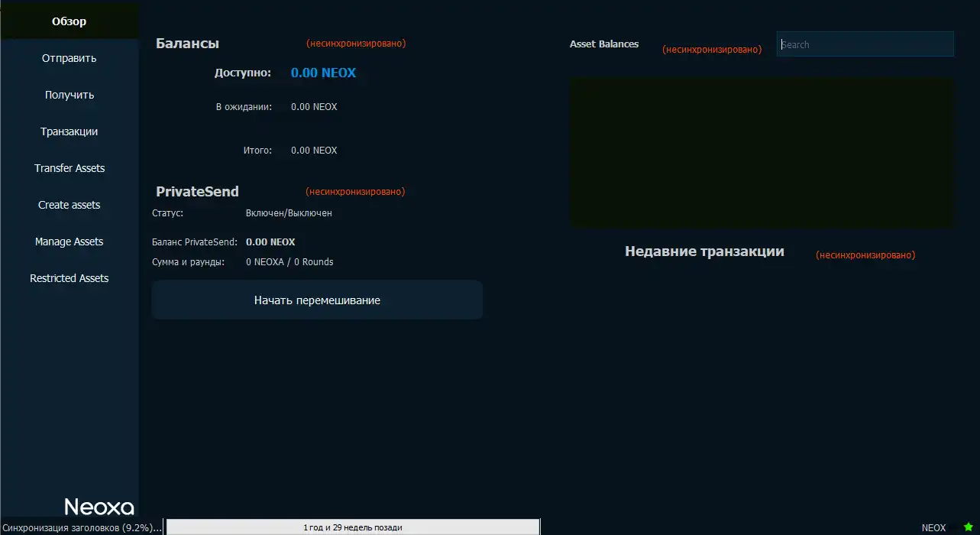Image resolution: width=980 pixels, height=535 pixels.
Task: Click the Включен/Выключен status text
Action: click(x=289, y=213)
